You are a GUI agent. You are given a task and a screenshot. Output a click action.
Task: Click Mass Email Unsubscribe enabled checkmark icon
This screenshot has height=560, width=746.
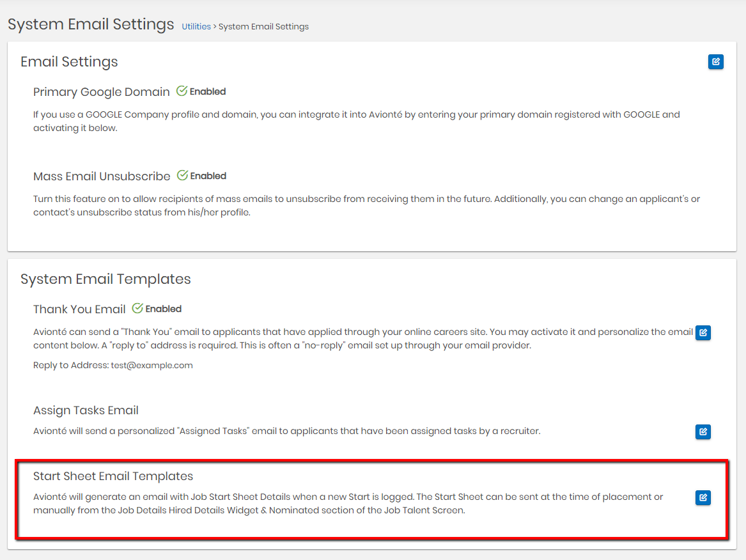click(x=182, y=176)
